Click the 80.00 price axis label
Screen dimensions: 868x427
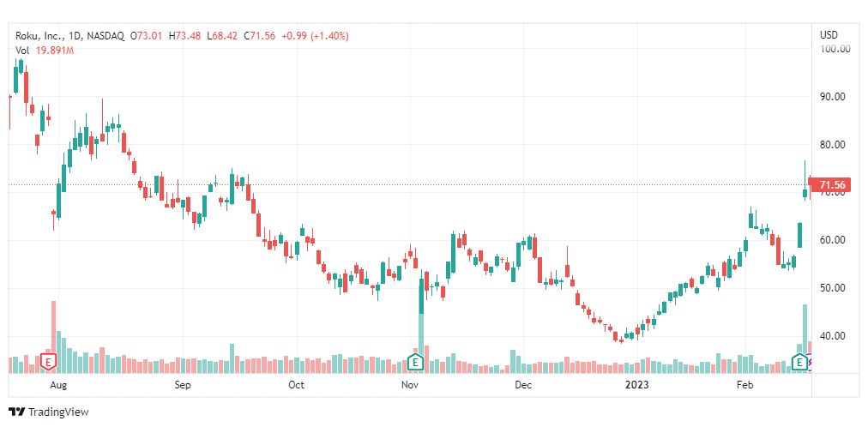[833, 144]
